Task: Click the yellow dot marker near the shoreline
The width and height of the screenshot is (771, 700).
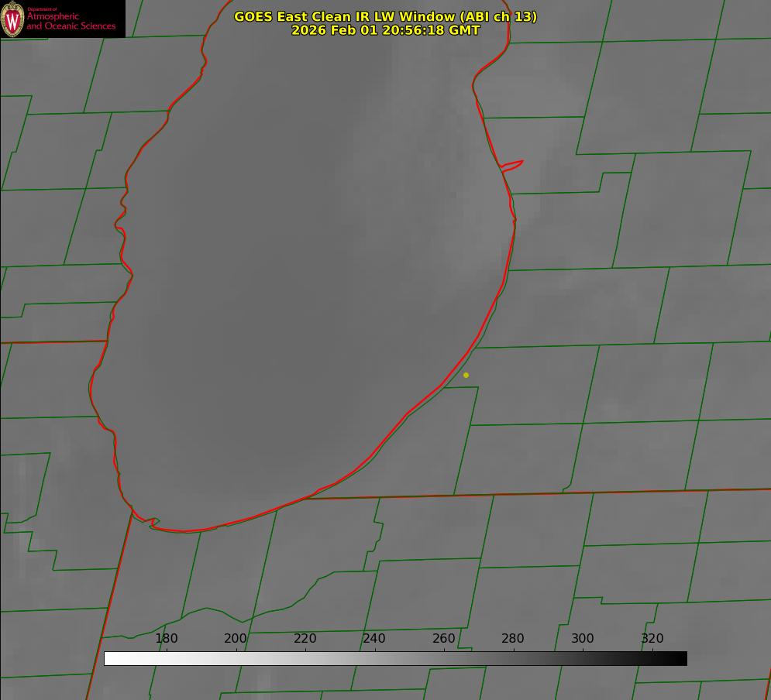Action: tap(466, 375)
